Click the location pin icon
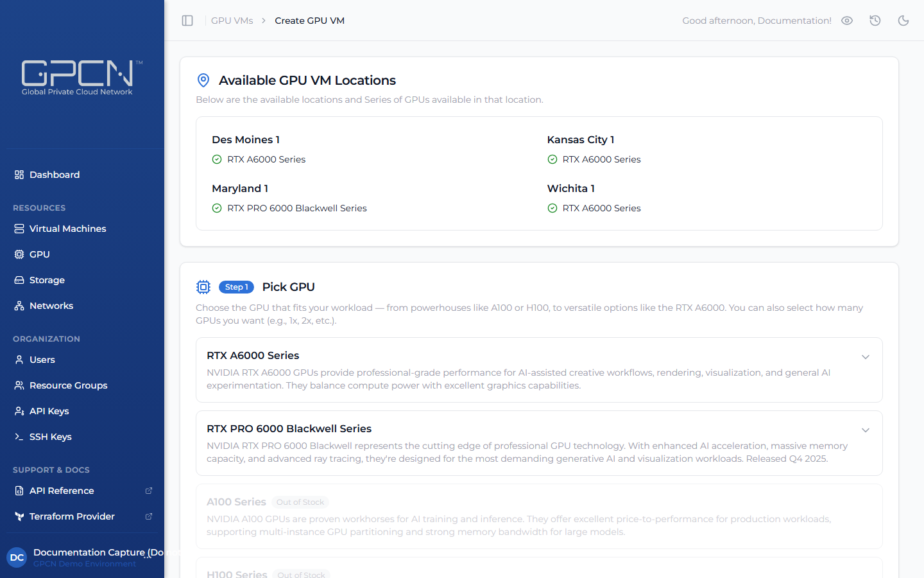 pos(203,80)
